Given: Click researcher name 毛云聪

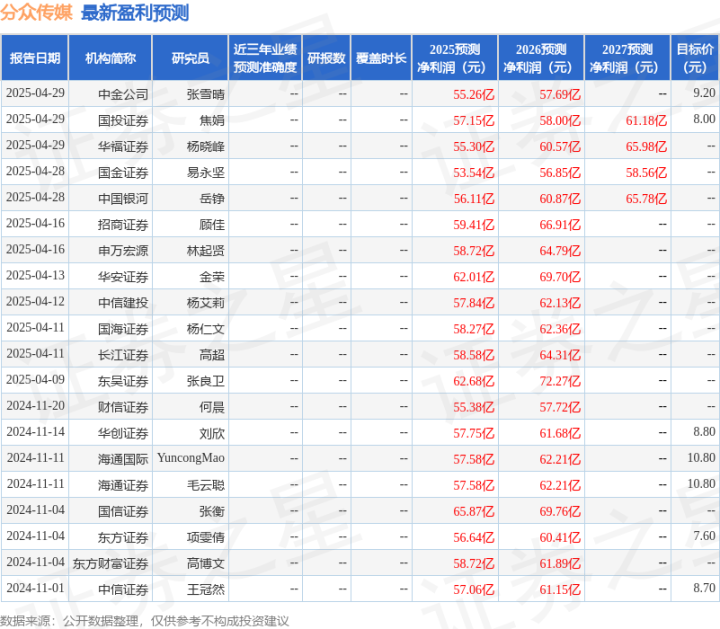Looking at the screenshot, I should (206, 485).
